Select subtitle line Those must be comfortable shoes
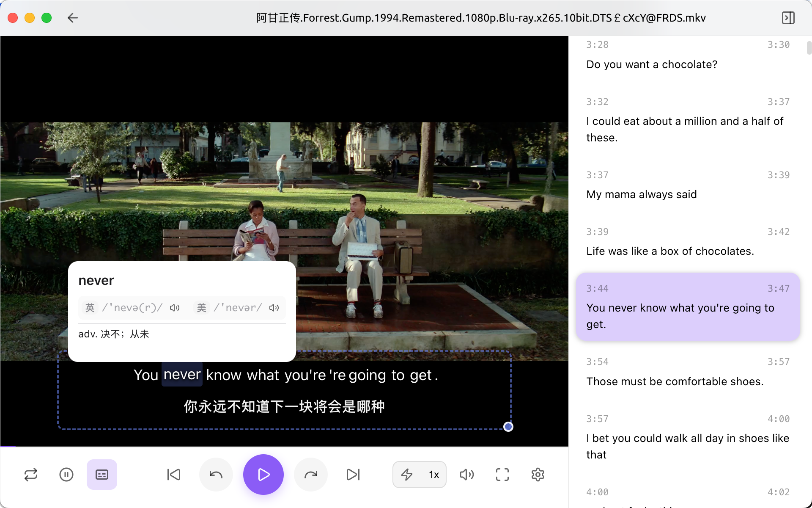This screenshot has height=508, width=812. pos(675,381)
